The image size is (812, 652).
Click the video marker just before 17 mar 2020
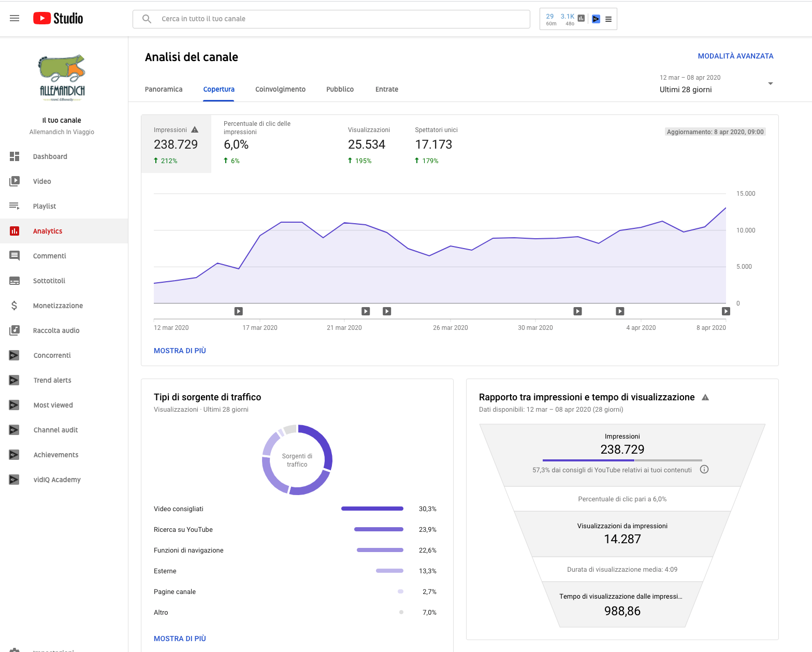click(238, 311)
